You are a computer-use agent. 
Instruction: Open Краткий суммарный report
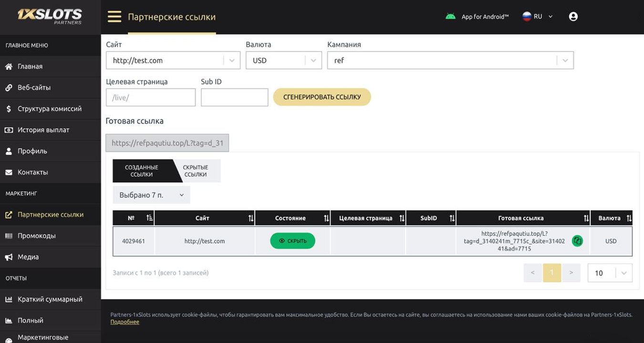[x=50, y=299]
